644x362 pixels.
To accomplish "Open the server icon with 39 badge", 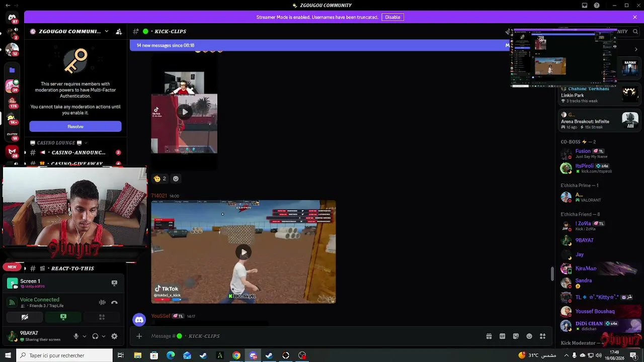I will [12, 86].
